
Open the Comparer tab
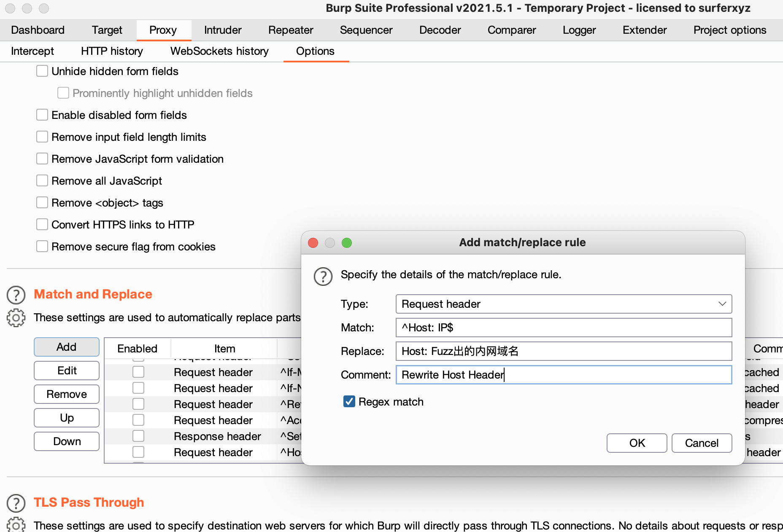512,30
